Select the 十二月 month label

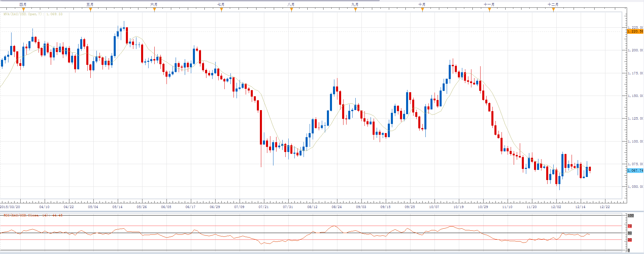(553, 4)
